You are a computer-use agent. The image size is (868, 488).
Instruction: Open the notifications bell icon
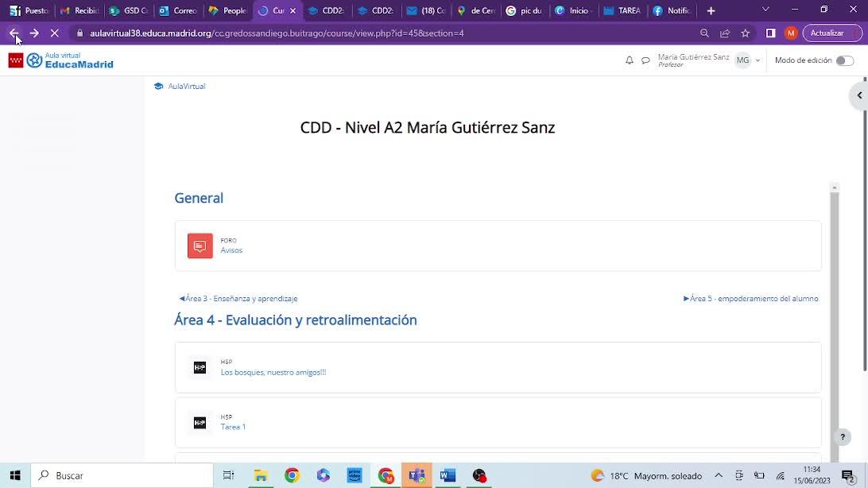630,60
